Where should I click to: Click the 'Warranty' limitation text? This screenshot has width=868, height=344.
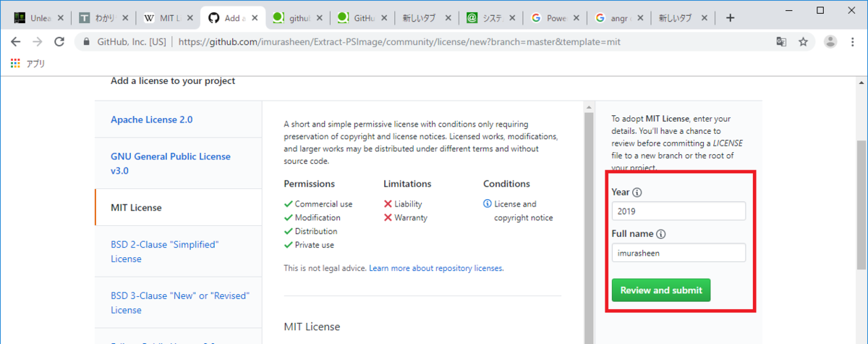[411, 217]
